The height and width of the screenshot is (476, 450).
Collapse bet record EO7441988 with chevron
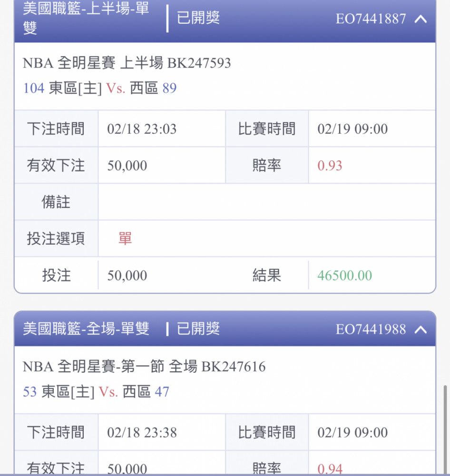(x=421, y=330)
